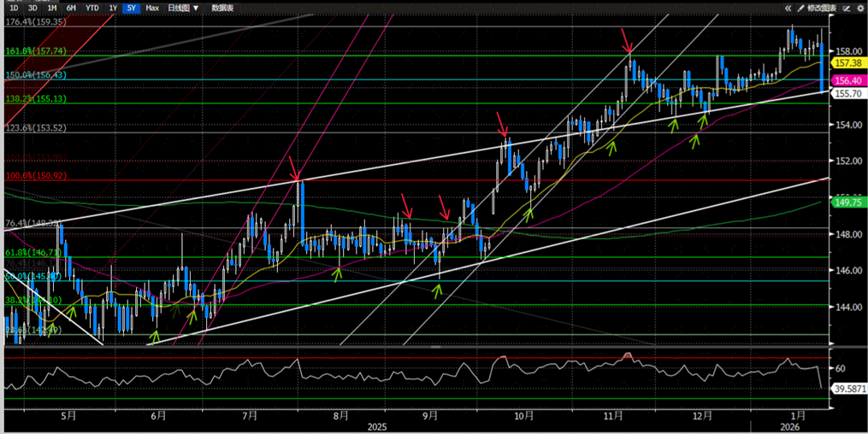Click the 8月 date axis label

(x=341, y=414)
